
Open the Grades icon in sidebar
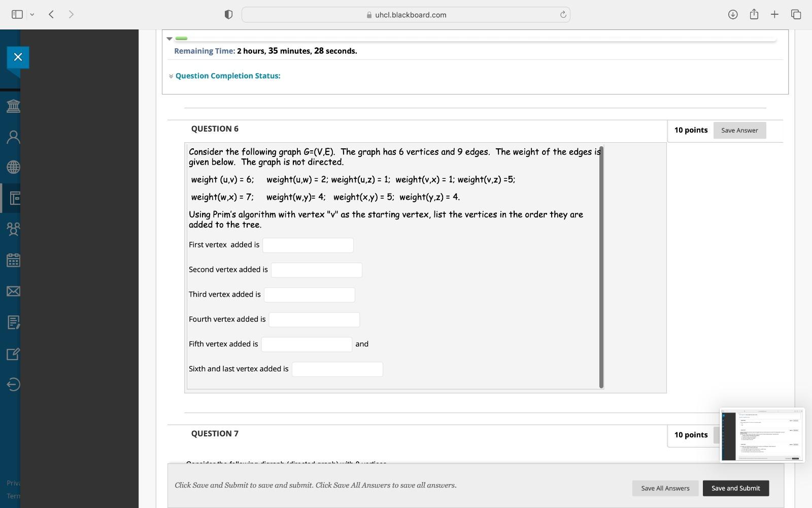tap(13, 322)
